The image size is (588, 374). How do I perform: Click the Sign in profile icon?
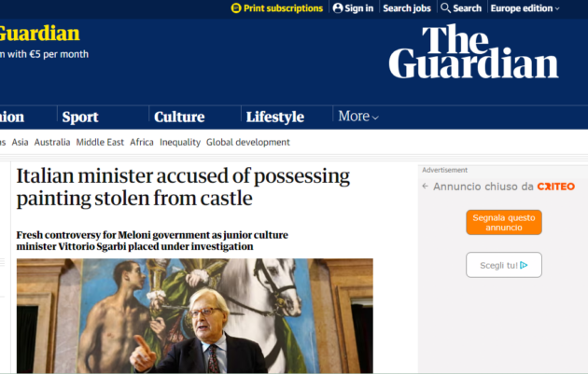[x=338, y=7]
